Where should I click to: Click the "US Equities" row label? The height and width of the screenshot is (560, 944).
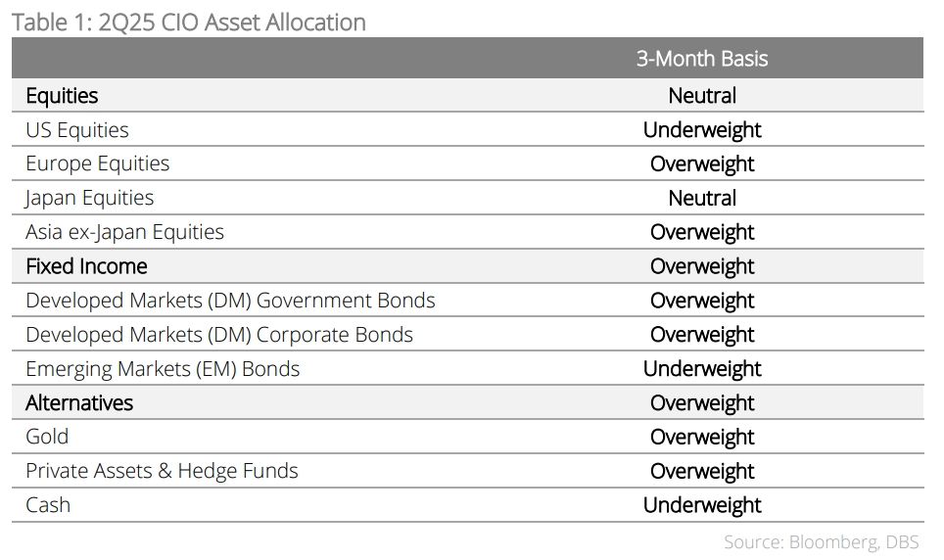pyautogui.click(x=77, y=130)
